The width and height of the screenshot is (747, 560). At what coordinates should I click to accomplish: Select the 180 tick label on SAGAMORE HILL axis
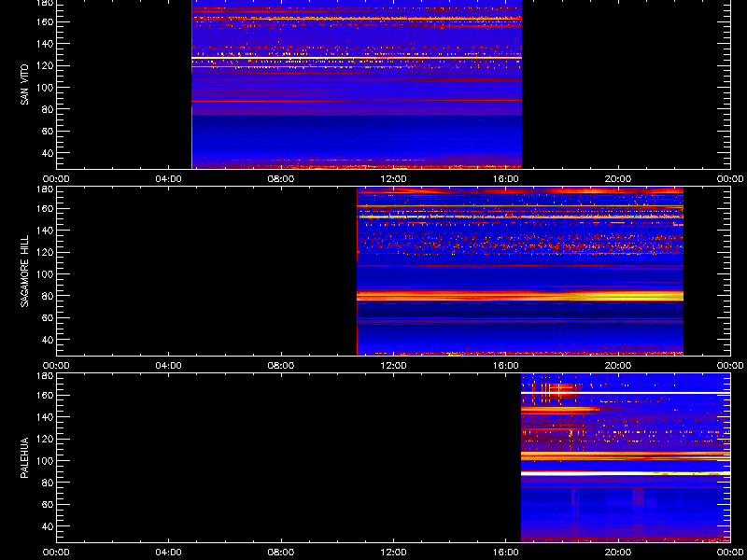(x=47, y=189)
